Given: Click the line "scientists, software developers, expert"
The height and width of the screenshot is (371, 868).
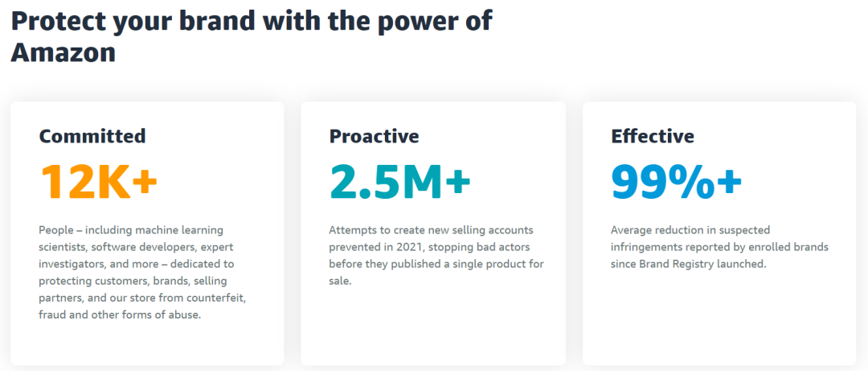Looking at the screenshot, I should [136, 247].
